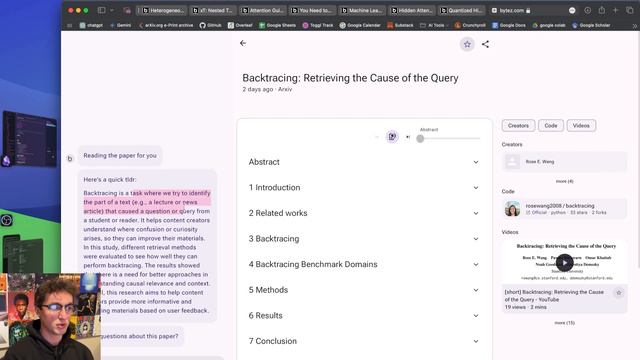Show more (4) creators
Image resolution: width=640 pixels, height=360 pixels.
pos(564,181)
